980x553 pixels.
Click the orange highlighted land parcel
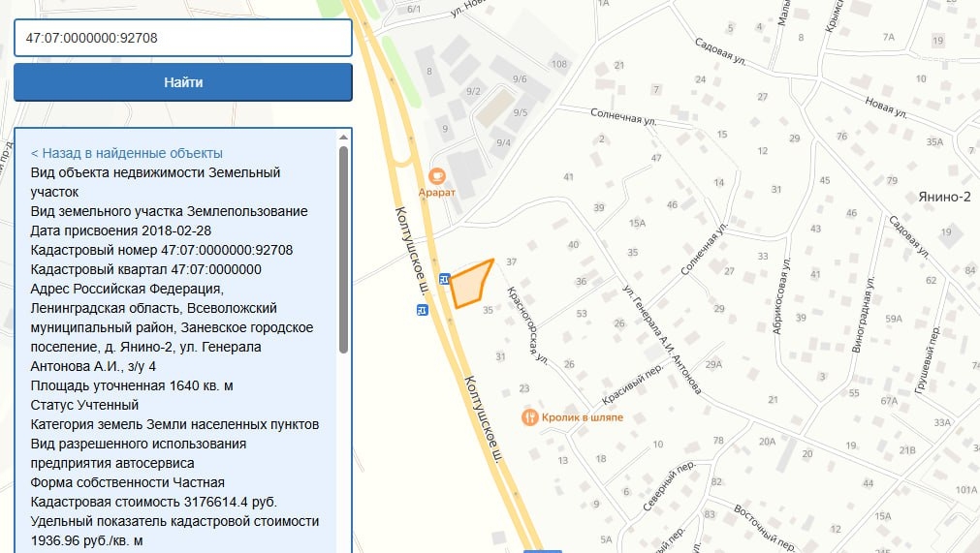[x=470, y=284]
